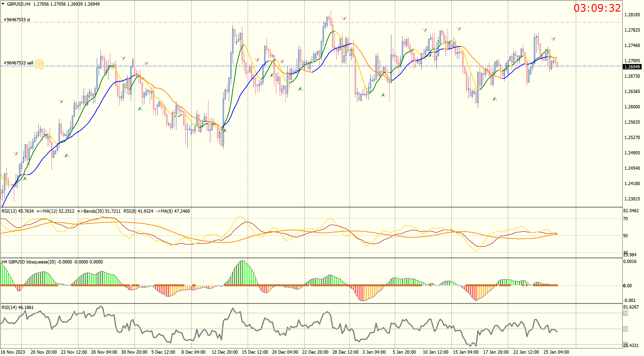Click the bbsqueeze(20) indicator label
Screen dimensions: 644x356
pyautogui.click(x=41, y=262)
